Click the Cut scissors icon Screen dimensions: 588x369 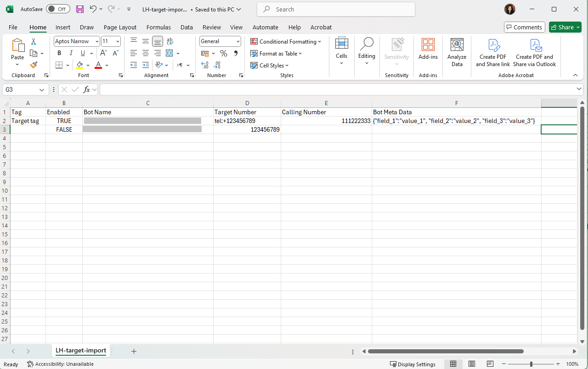34,42
